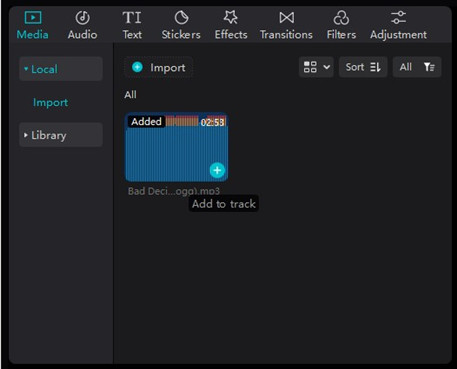Open the Stickers panel

coord(181,26)
